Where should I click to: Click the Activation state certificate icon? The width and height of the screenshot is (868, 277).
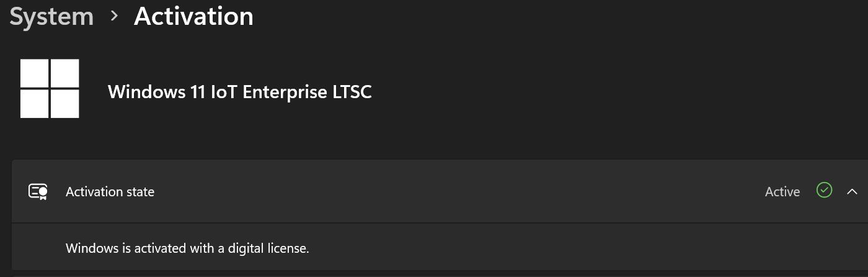[38, 192]
